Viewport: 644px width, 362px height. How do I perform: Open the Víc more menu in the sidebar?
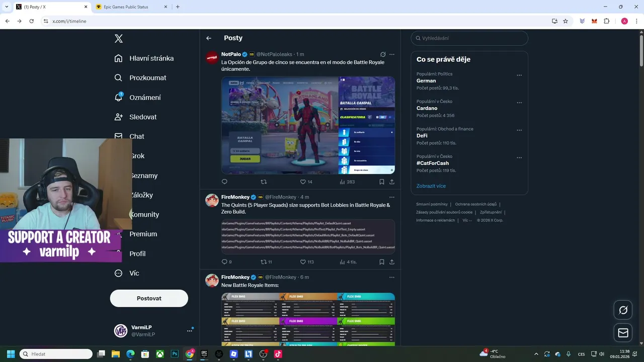click(127, 274)
